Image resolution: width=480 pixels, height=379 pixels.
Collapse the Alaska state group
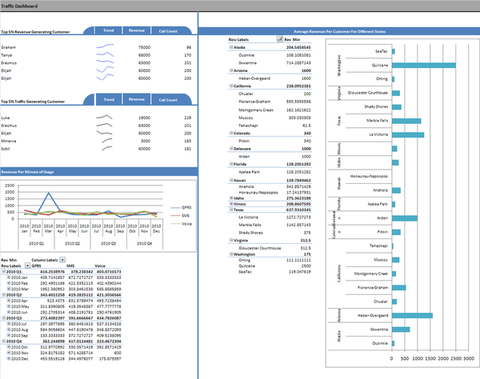pos(231,47)
